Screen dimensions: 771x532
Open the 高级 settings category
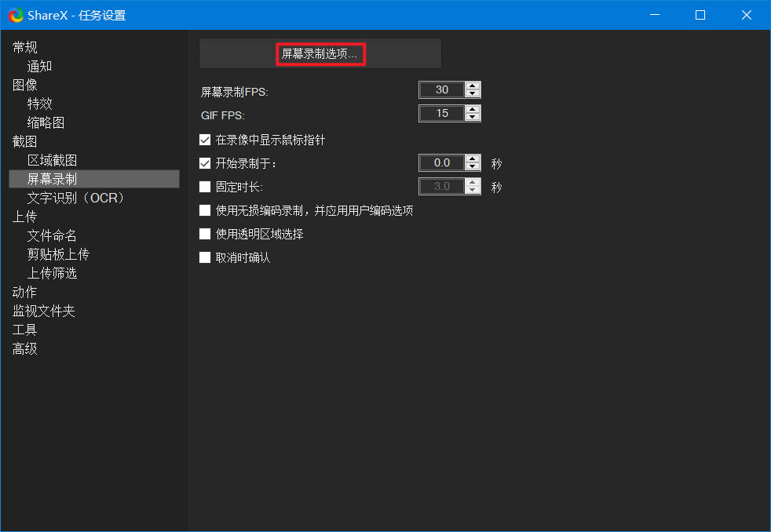click(x=24, y=348)
